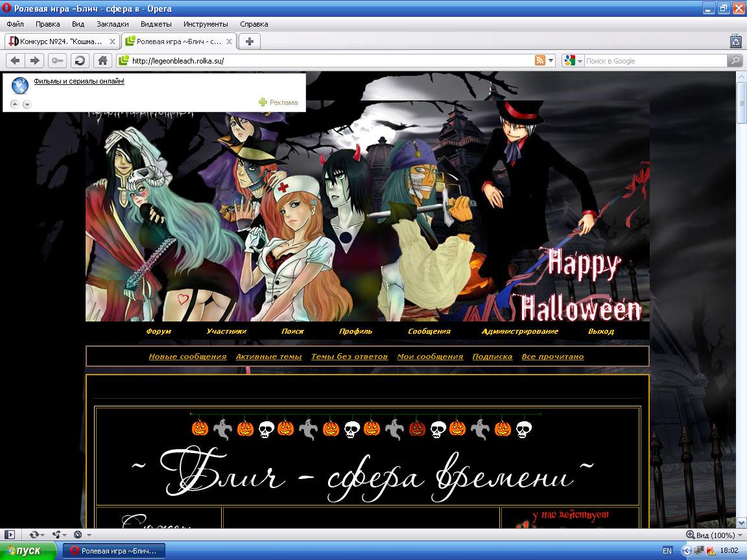Click the page scrollbar up arrow
This screenshot has height=560, width=747.
click(741, 76)
